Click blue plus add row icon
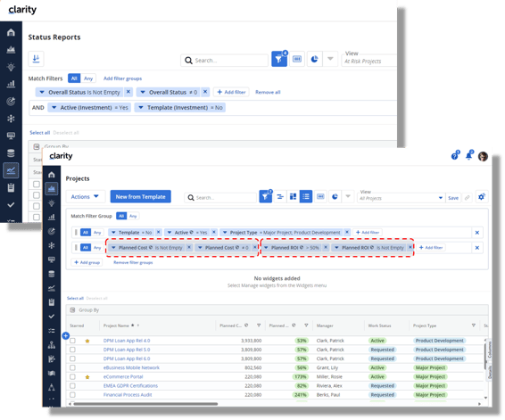 tap(66, 335)
